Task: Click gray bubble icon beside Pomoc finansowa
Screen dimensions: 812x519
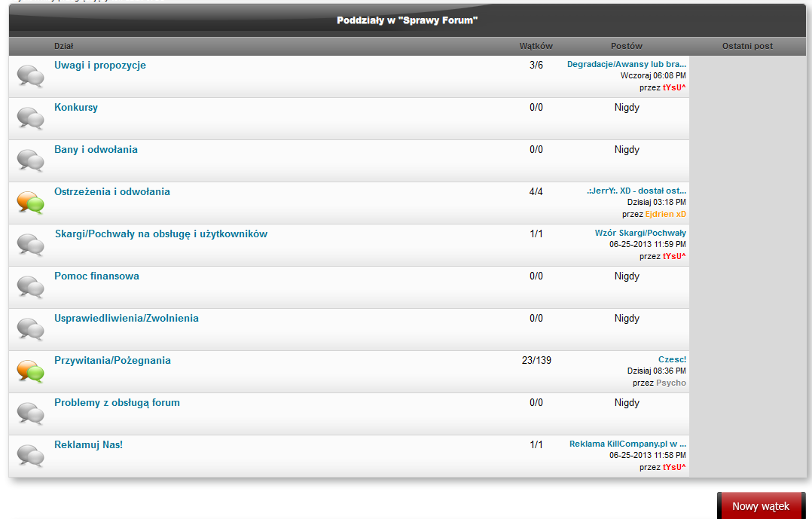Action: tap(31, 287)
